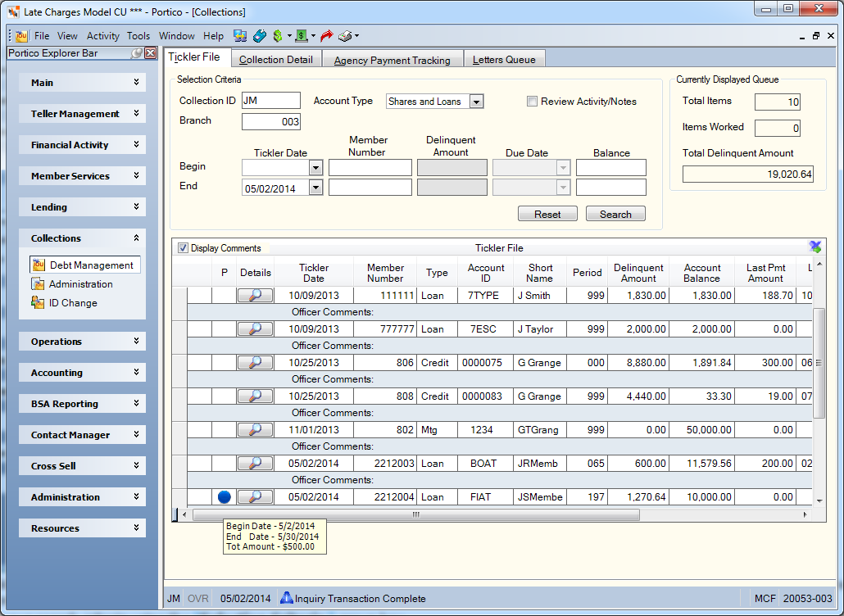
Task: Click the horizontal scrollbar of Tickler grid
Action: (415, 515)
